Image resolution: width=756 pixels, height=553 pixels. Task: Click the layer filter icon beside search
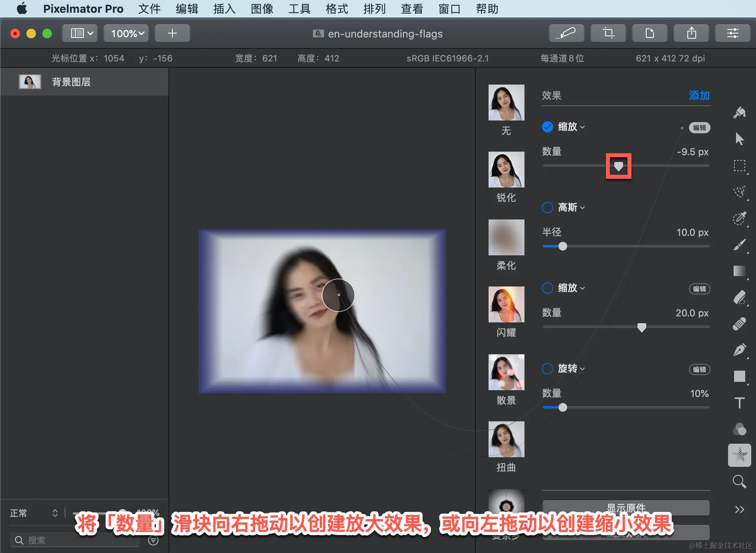click(153, 540)
